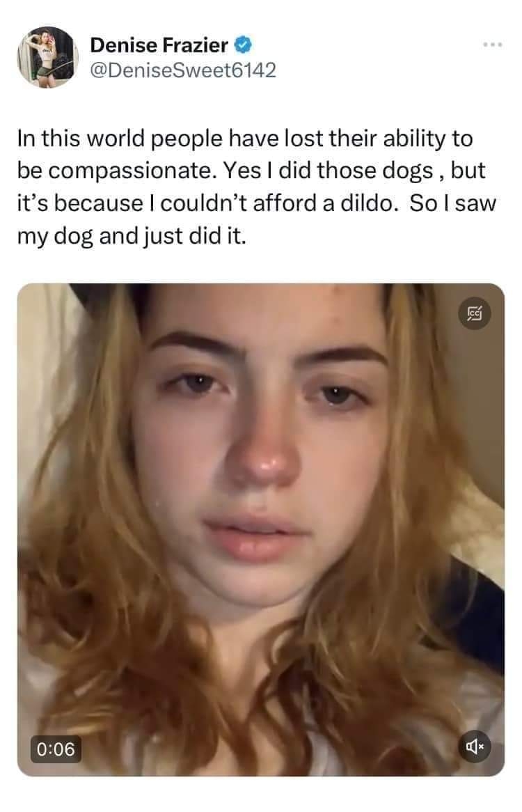Open the poster's round profile picture
The image size is (522, 812).
click(47, 57)
